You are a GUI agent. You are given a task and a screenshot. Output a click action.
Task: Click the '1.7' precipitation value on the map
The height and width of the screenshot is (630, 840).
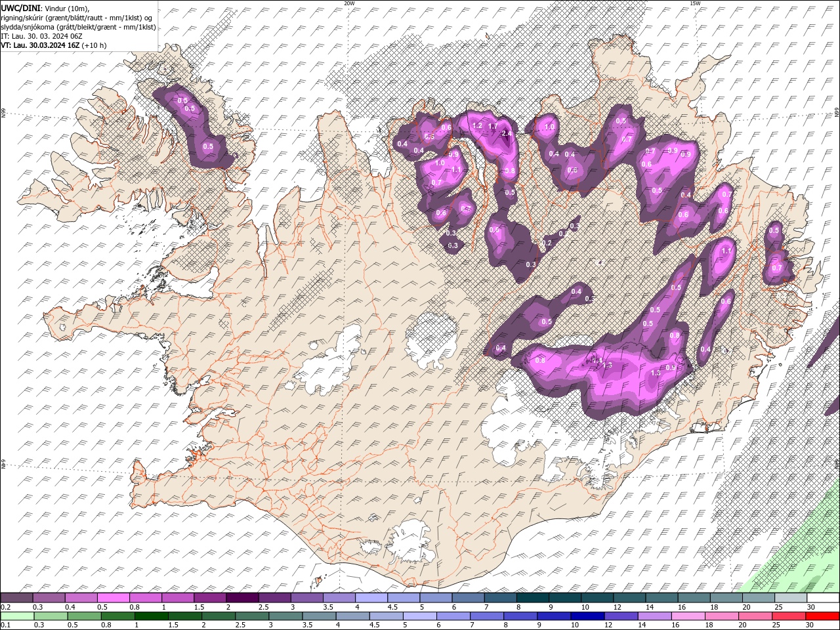tap(493, 126)
